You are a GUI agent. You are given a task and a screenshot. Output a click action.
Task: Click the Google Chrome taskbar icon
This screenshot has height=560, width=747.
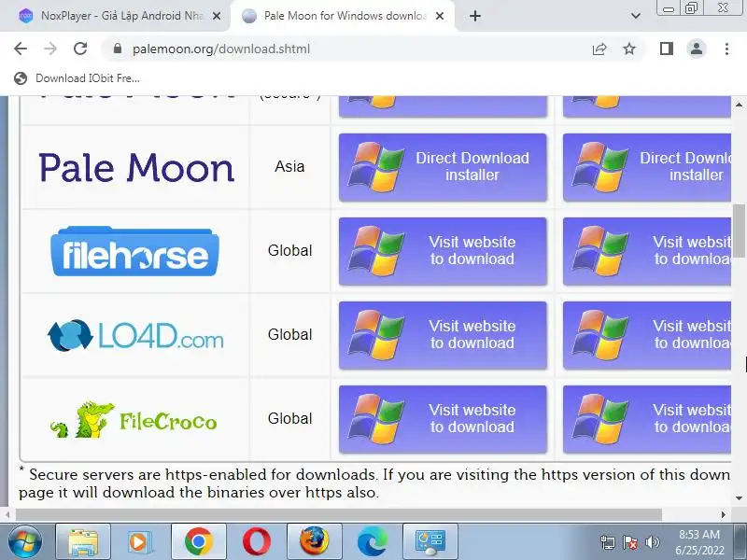pos(199,541)
